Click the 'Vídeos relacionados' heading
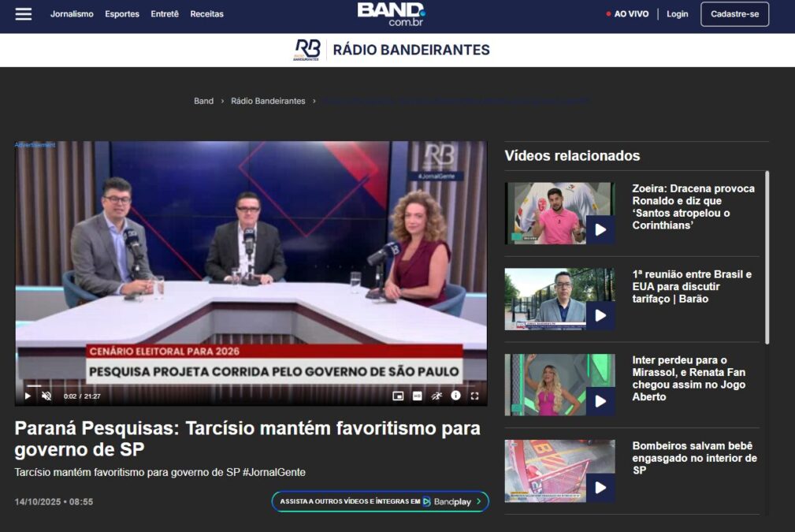795x532 pixels. click(x=573, y=156)
